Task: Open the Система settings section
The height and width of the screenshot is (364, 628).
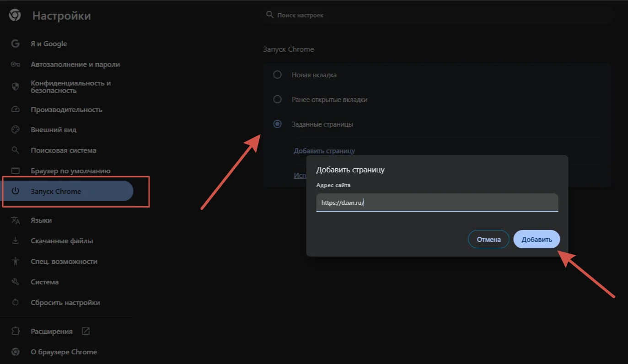Action: pyautogui.click(x=44, y=282)
